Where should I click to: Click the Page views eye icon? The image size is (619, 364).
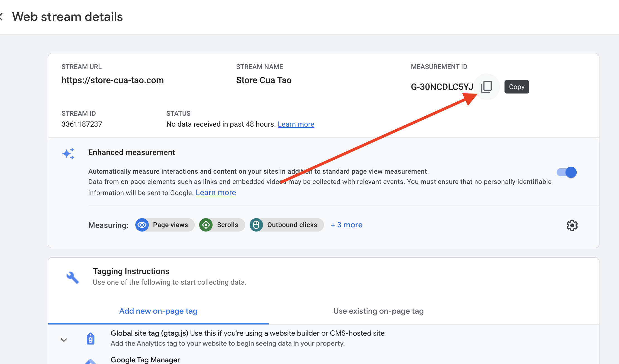pyautogui.click(x=142, y=225)
